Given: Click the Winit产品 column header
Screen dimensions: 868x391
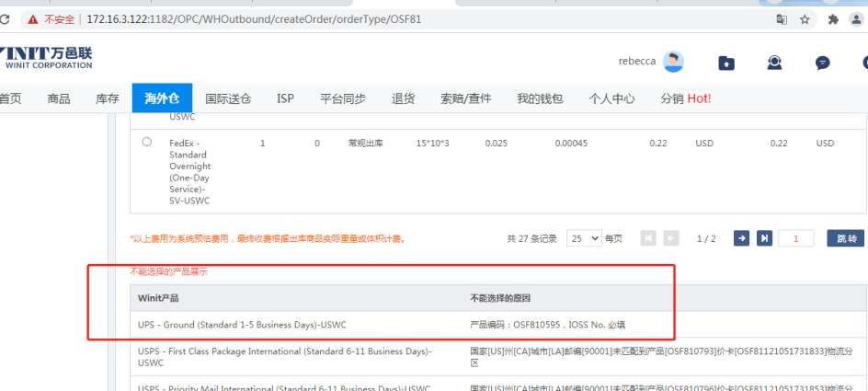Looking at the screenshot, I should 158,298.
